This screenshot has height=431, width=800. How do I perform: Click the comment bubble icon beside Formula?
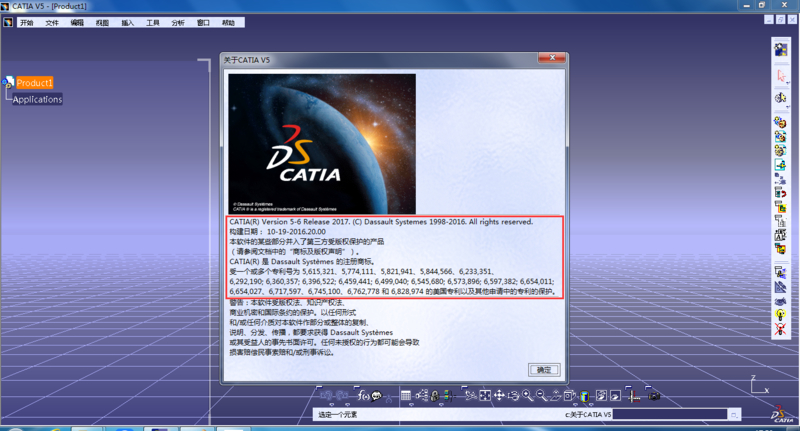[377, 396]
